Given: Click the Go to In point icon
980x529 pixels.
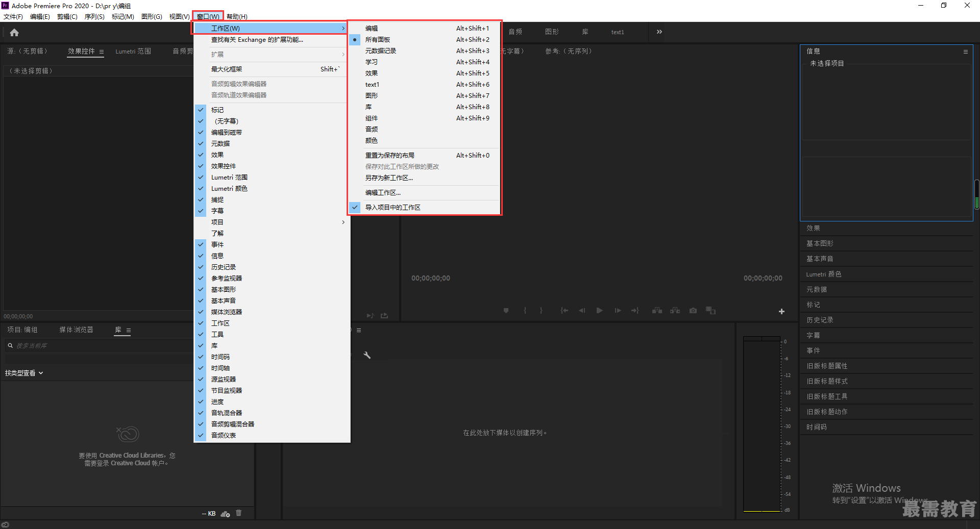Looking at the screenshot, I should [x=565, y=310].
